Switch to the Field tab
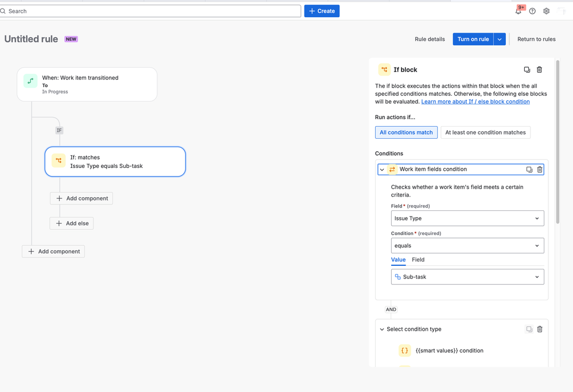 (x=418, y=260)
